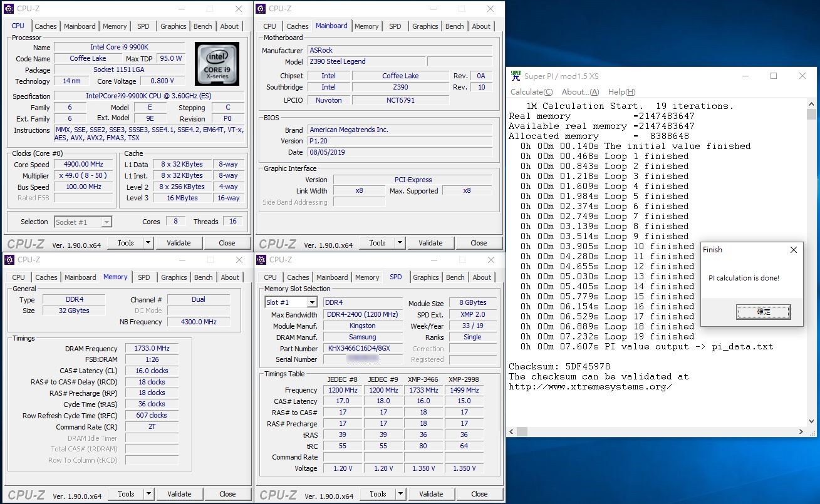
Task: Select the Graphics tab in the Mainboard window
Action: 425,26
